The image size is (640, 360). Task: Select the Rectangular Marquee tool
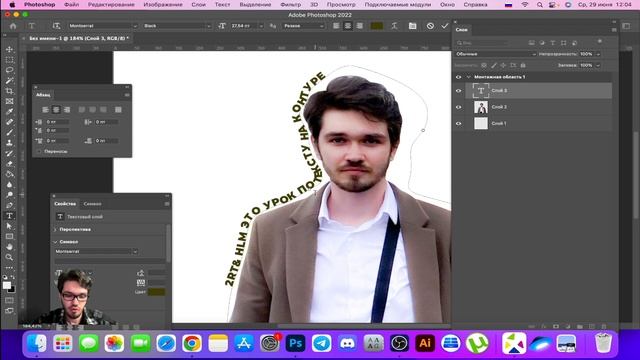tap(9, 60)
